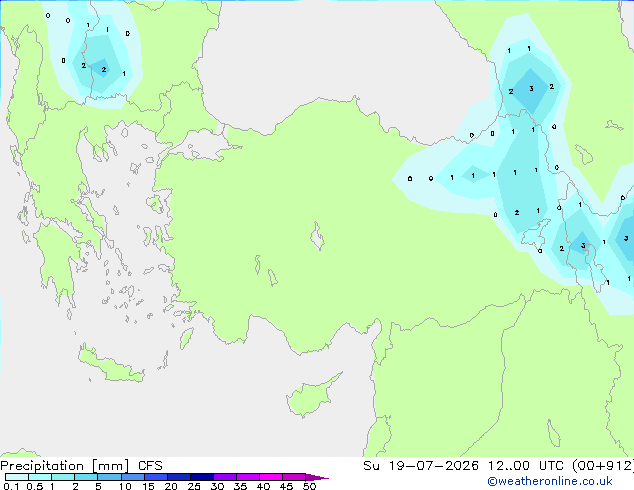Select the 0.5–1 mm pale cyan legend swatch
The height and width of the screenshot is (490, 634).
[40, 477]
